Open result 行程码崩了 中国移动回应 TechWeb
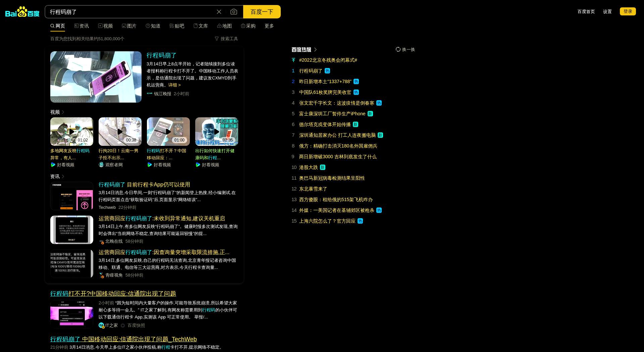 pos(123,339)
